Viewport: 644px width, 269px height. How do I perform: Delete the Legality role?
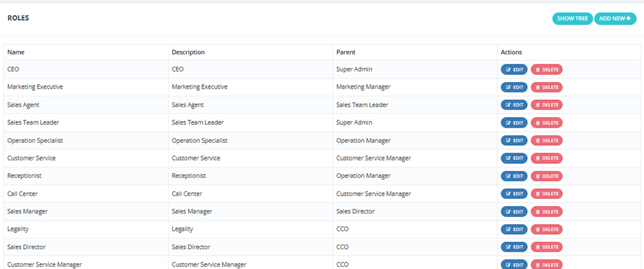[547, 229]
